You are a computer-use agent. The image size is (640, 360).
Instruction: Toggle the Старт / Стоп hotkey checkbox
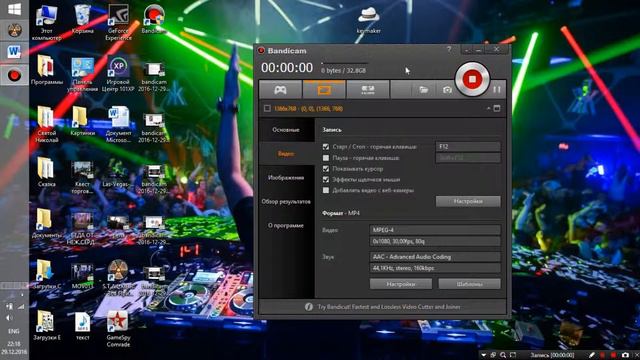click(x=326, y=147)
